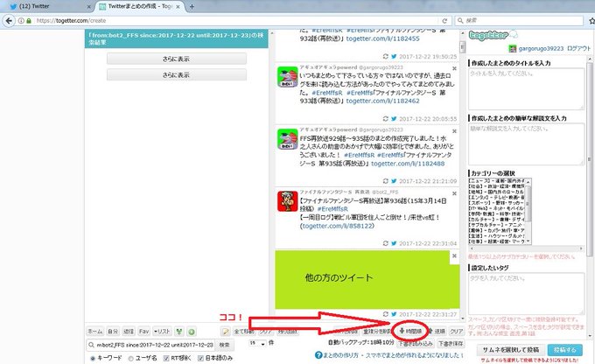Select the キーワード radio button
595x364 pixels.
pyautogui.click(x=93, y=358)
